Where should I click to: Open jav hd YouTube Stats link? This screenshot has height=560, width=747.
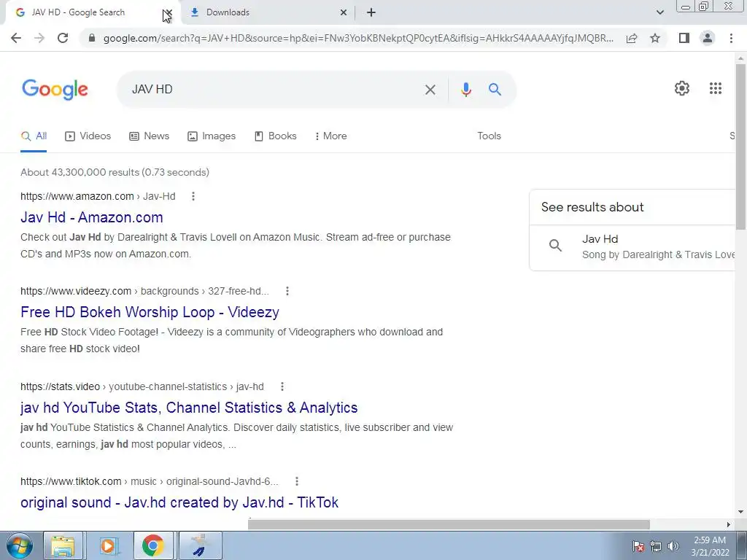pyautogui.click(x=189, y=408)
